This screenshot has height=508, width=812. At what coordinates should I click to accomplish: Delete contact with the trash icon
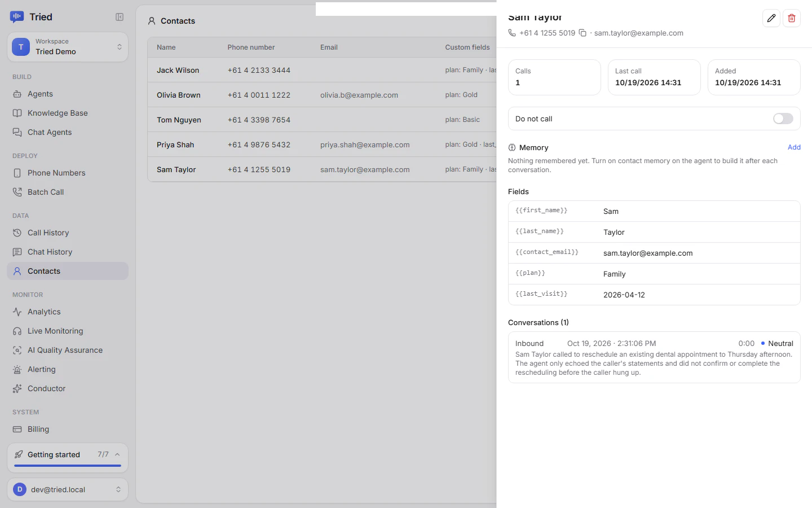point(792,18)
